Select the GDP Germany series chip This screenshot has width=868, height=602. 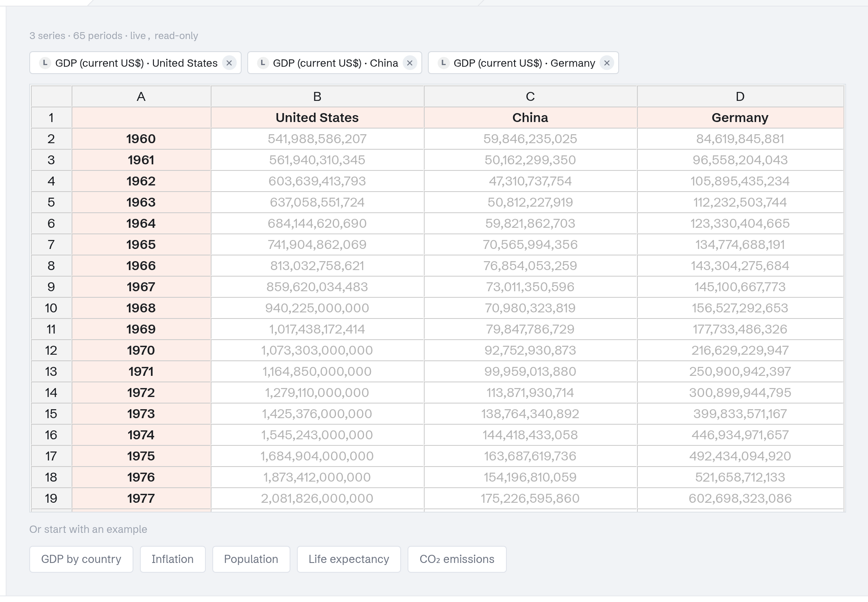523,63
